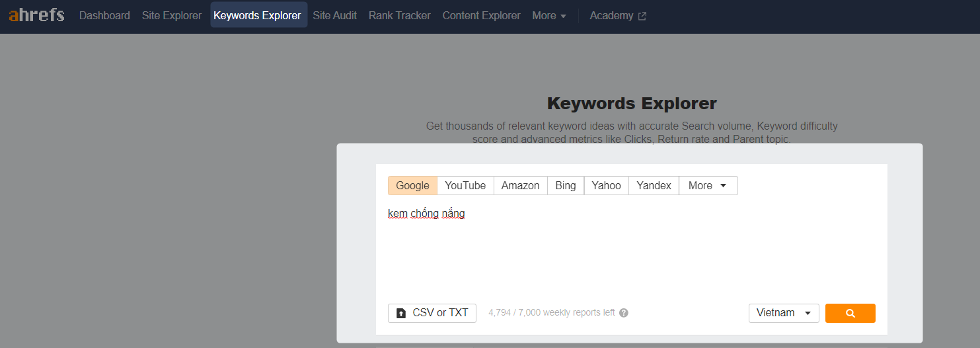Click the orange search magnifier button
Screen dimensions: 980x348
850,313
